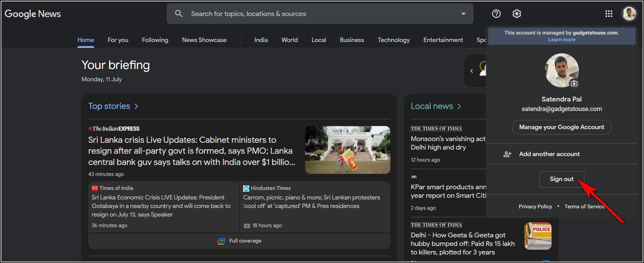The height and width of the screenshot is (263, 644).
Task: Open the Local news heading link
Action: 432,106
